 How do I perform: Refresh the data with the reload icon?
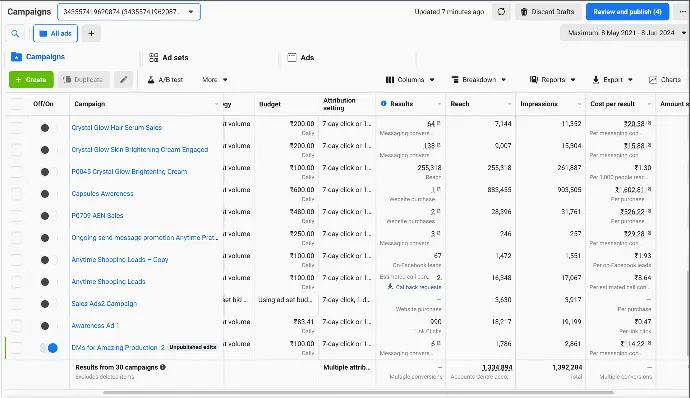[501, 12]
